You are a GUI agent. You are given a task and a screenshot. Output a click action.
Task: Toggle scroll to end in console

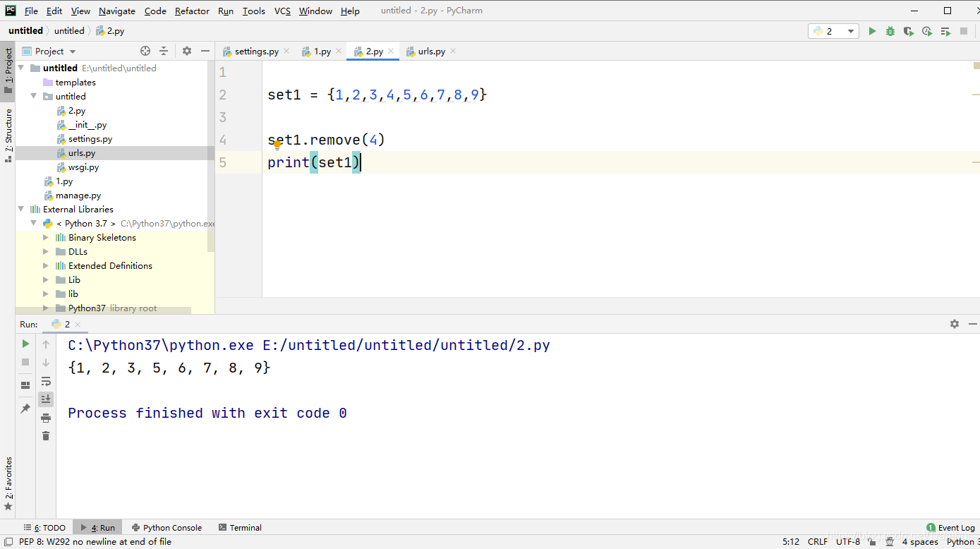tap(46, 399)
